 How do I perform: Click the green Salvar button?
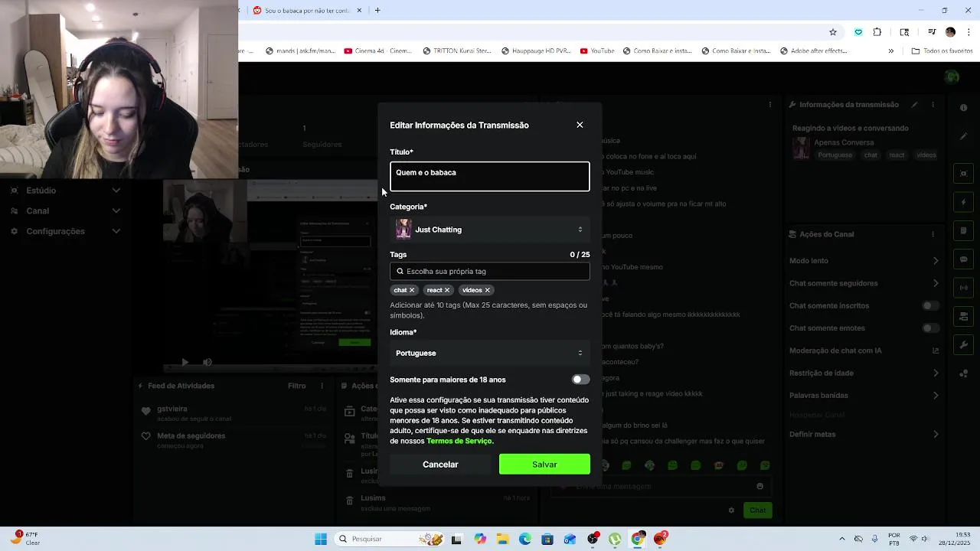tap(544, 465)
